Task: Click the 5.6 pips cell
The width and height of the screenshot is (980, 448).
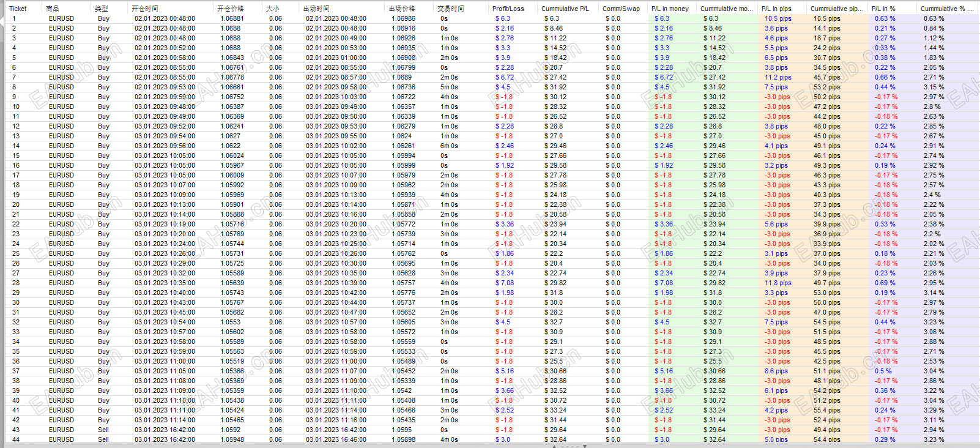Action: pos(776,224)
